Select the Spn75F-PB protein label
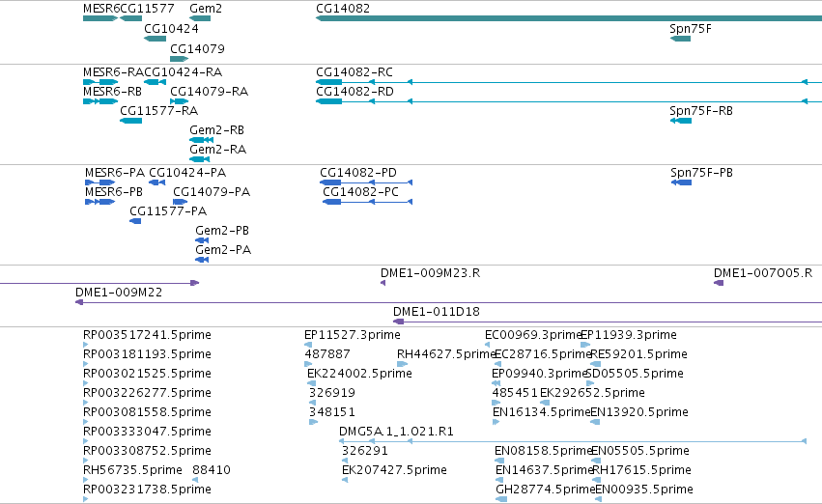The width and height of the screenshot is (822, 504). pos(701,173)
